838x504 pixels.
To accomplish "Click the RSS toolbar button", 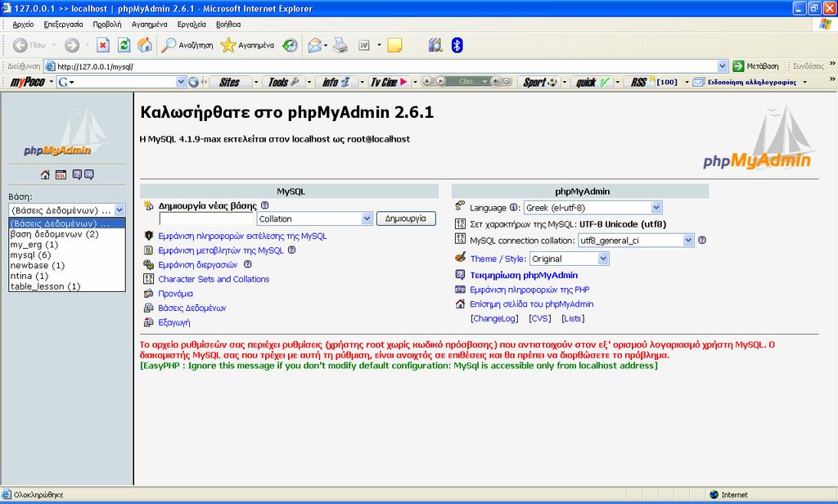I will click(639, 83).
